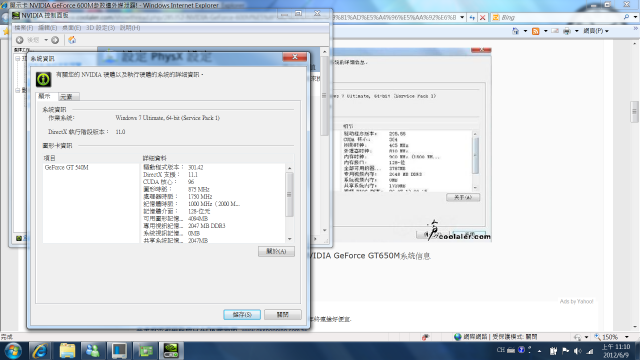This screenshot has width=640, height=360.
Task: Open green circuit board app on taskbar
Action: [145, 351]
